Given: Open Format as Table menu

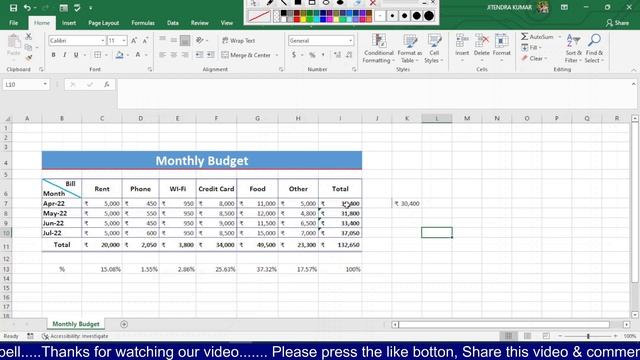Looking at the screenshot, I should pyautogui.click(x=410, y=48).
